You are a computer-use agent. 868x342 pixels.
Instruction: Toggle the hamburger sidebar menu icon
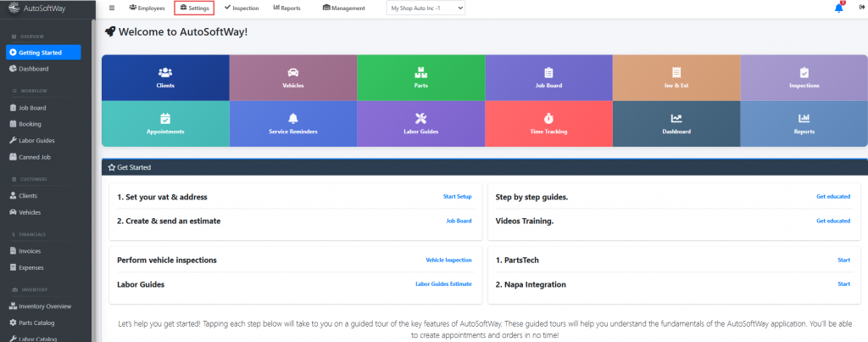tap(112, 8)
